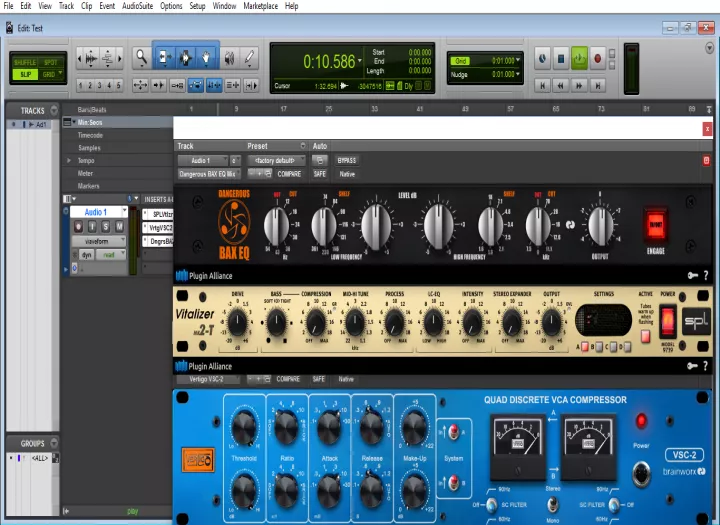Open plugin track selector Audio 1

point(202,160)
